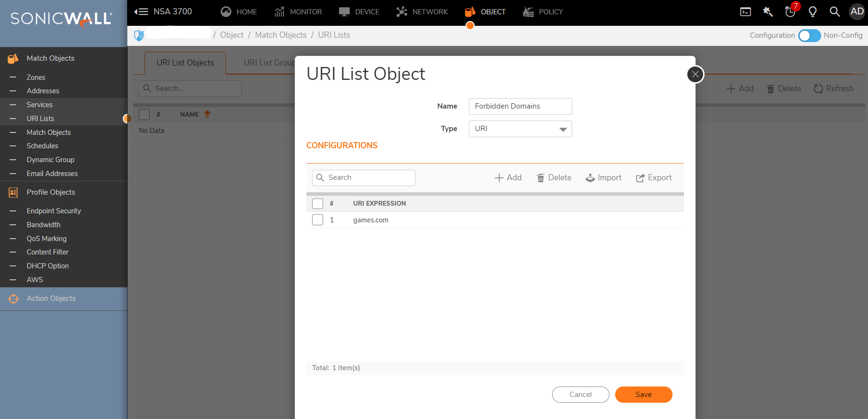Save the URI List Object

[643, 395]
